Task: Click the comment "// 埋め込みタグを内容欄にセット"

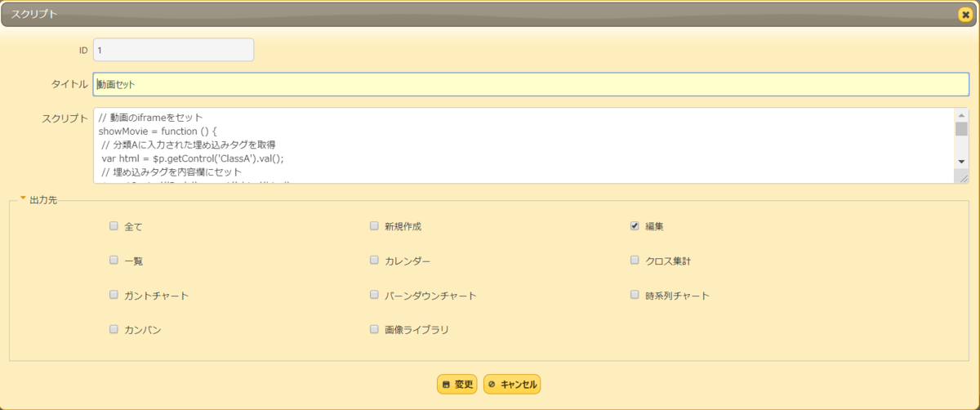Action: coord(171,172)
